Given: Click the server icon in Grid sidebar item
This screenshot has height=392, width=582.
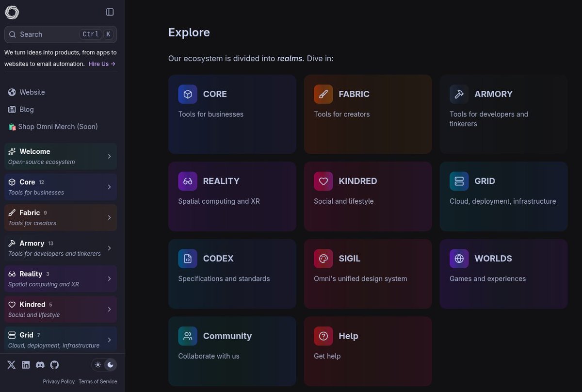Looking at the screenshot, I should tap(12, 335).
